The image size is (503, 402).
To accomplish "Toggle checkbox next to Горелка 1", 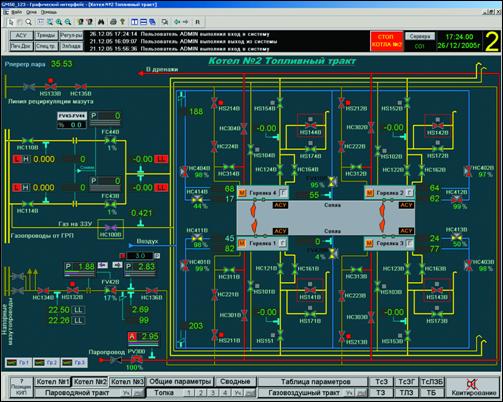I will tap(283, 243).
